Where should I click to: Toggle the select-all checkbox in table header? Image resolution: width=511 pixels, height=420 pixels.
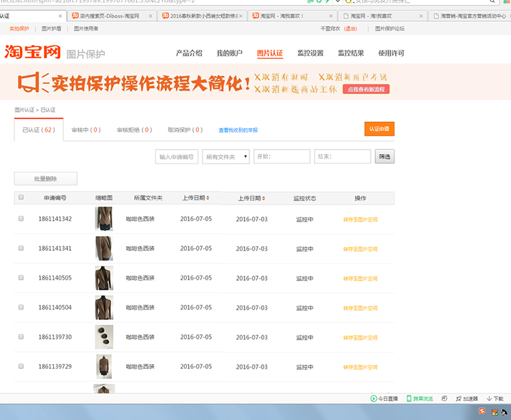(x=21, y=198)
